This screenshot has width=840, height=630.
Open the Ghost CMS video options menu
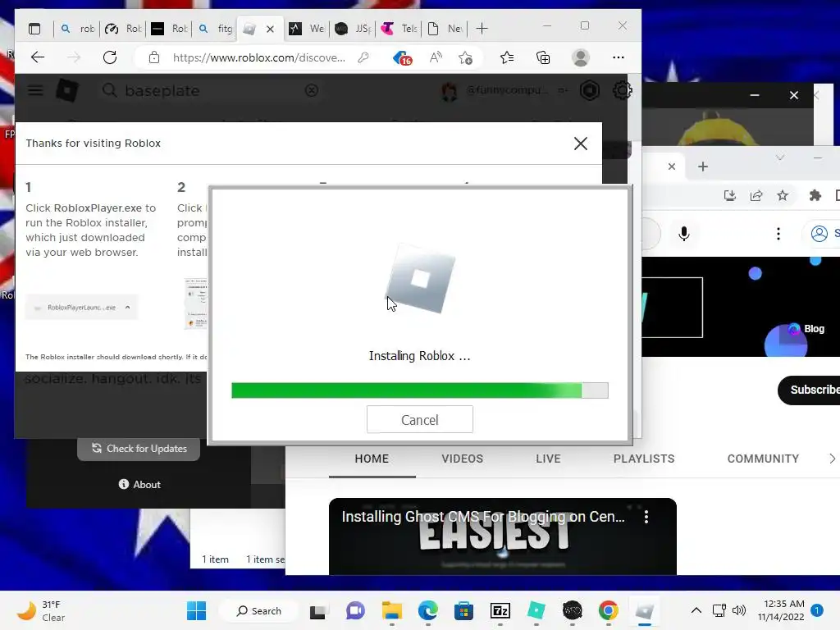point(646,517)
